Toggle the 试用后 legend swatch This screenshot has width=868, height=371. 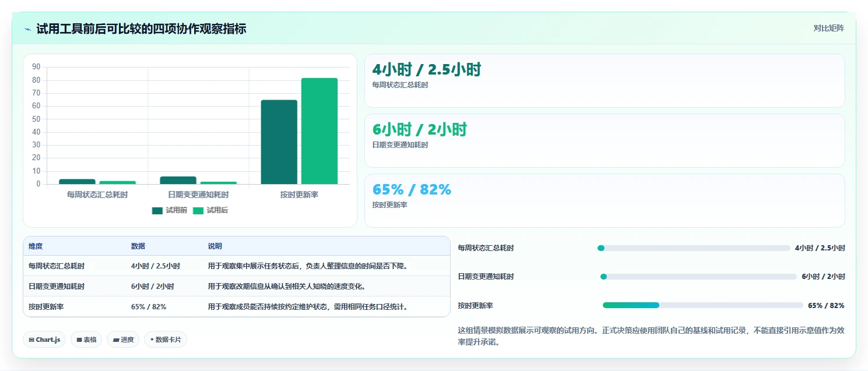(x=198, y=211)
